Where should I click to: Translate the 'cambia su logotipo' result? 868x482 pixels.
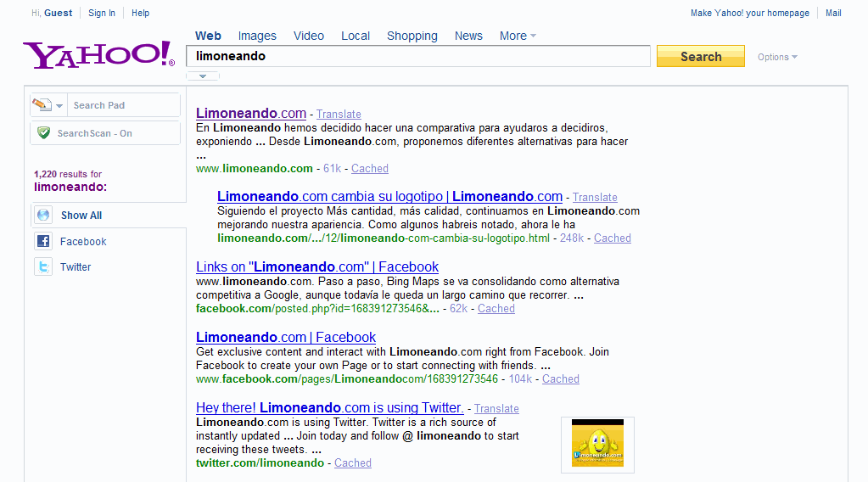coord(595,197)
